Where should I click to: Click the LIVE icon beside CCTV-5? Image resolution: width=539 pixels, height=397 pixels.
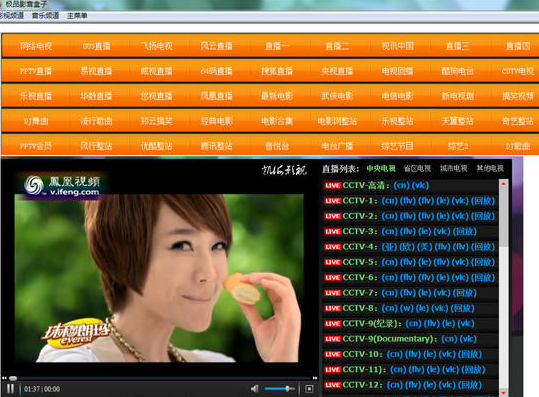point(333,262)
